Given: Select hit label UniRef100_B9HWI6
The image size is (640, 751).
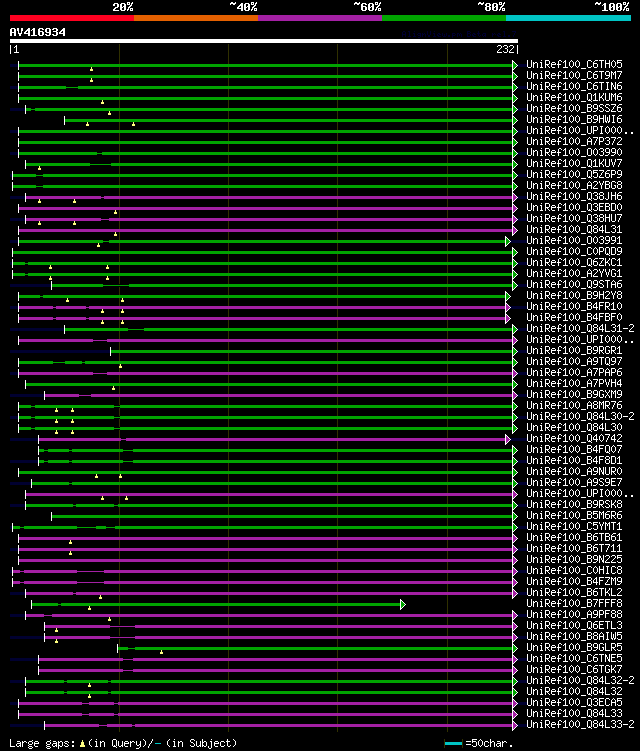Looking at the screenshot, I should [x=574, y=119].
